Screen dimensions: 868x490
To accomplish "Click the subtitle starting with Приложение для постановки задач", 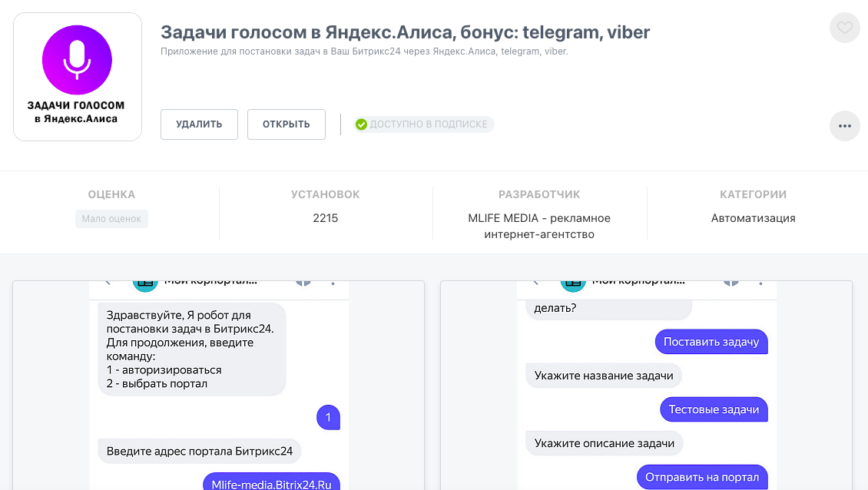I will (364, 51).
